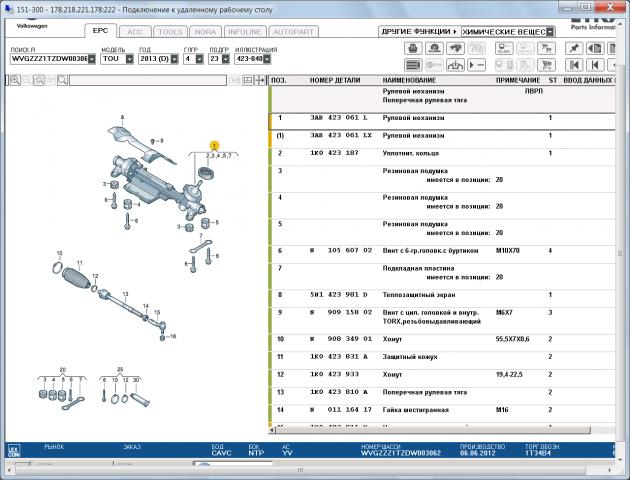Click the НАИМЕНОВАНИЕ column header
630x480 pixels.
coord(409,80)
